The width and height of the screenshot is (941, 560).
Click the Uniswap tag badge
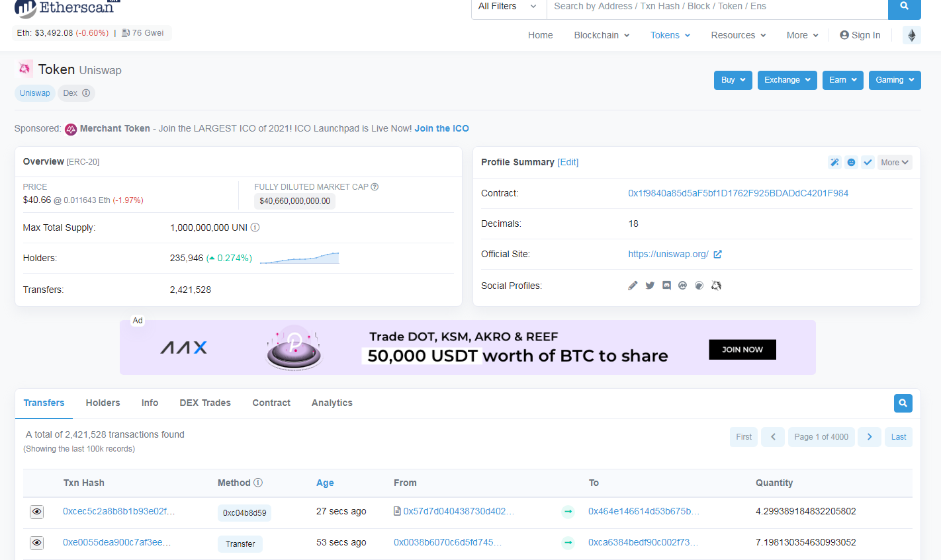tap(34, 93)
